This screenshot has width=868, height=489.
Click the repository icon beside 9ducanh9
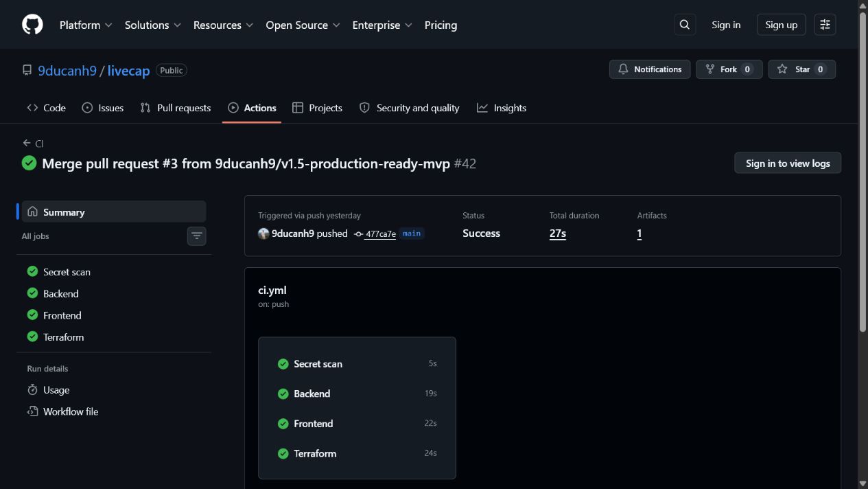[x=27, y=70]
